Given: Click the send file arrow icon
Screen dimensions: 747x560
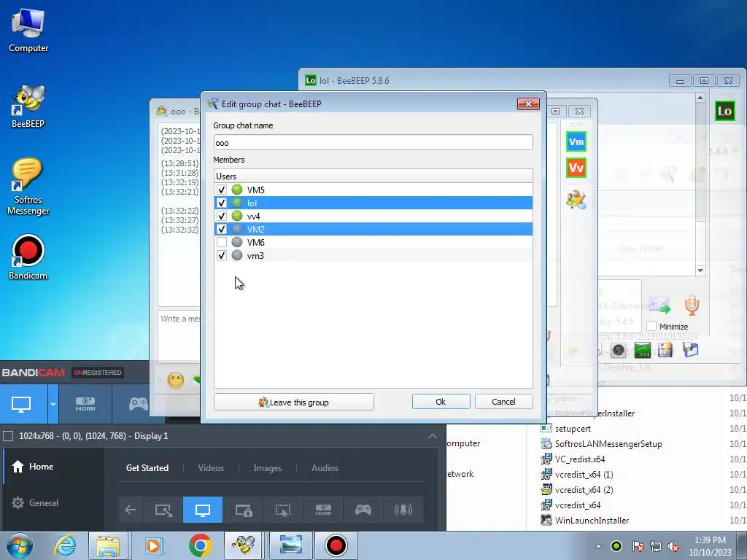Looking at the screenshot, I should pyautogui.click(x=659, y=306).
